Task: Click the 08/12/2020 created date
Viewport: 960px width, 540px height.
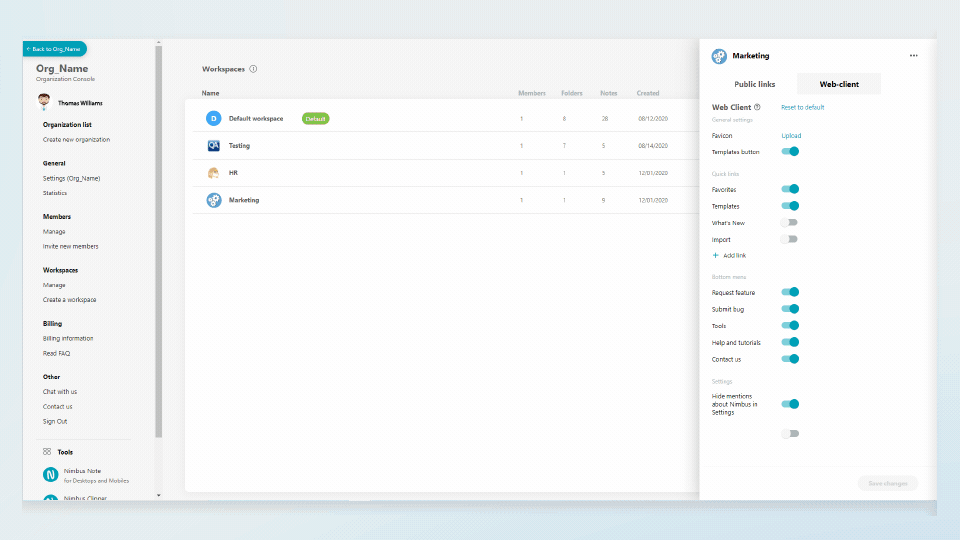Action: 653,119
